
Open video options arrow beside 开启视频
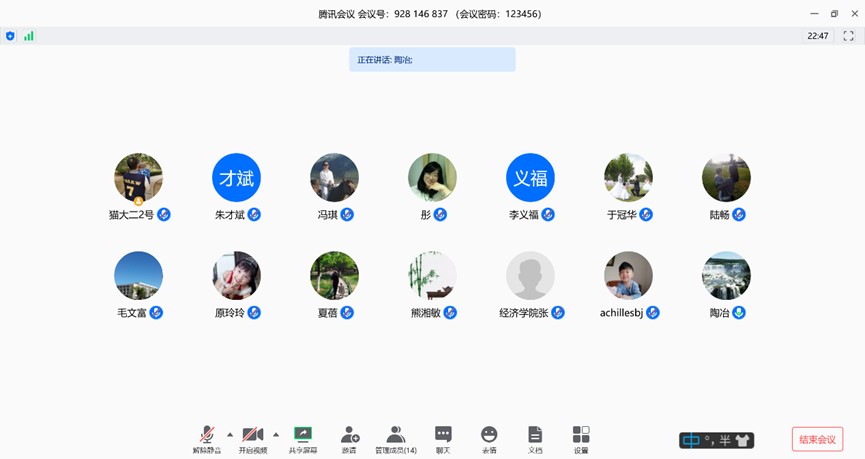click(x=276, y=434)
